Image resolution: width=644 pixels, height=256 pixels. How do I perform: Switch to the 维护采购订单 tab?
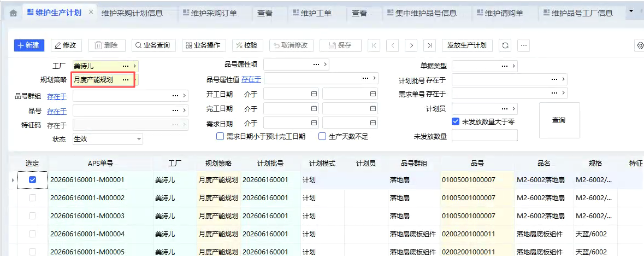[x=210, y=13]
